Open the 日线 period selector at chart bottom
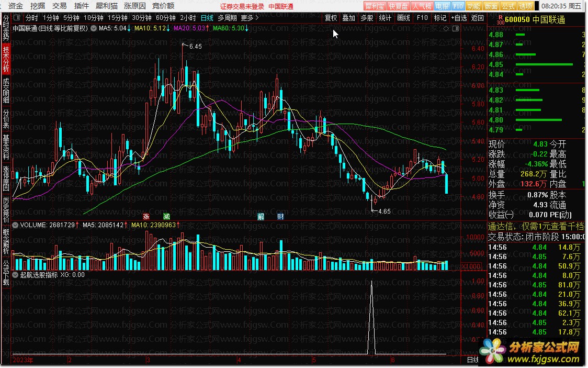588x368 pixels. click(472, 360)
